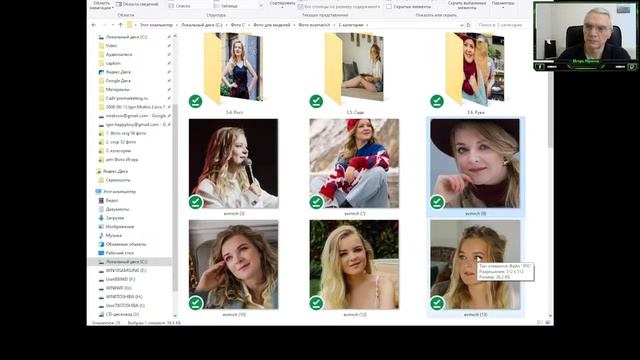Viewport: 640px width, 360px height.
Task: Select photo of woman resting head on hand
Action: (233, 265)
